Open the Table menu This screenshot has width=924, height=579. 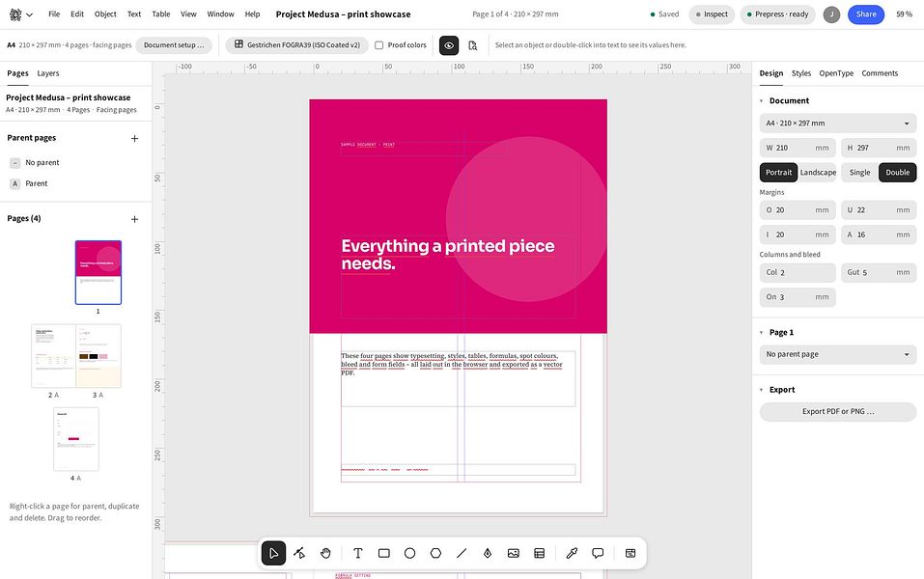point(161,14)
